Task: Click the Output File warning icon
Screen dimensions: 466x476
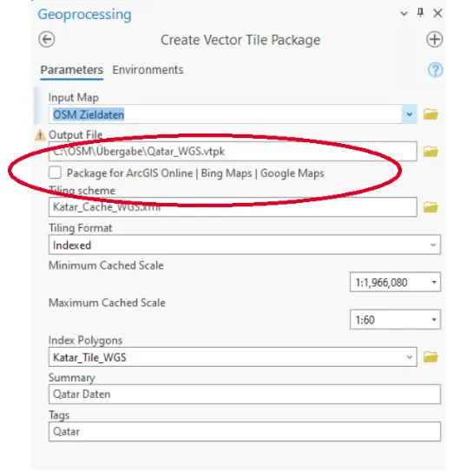Action: tap(40, 135)
